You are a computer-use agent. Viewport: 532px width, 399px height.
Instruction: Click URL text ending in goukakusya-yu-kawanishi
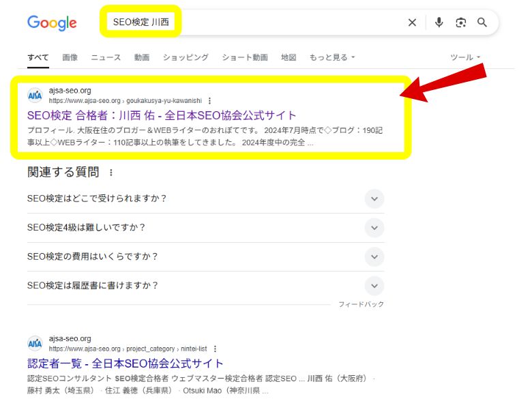[125, 101]
